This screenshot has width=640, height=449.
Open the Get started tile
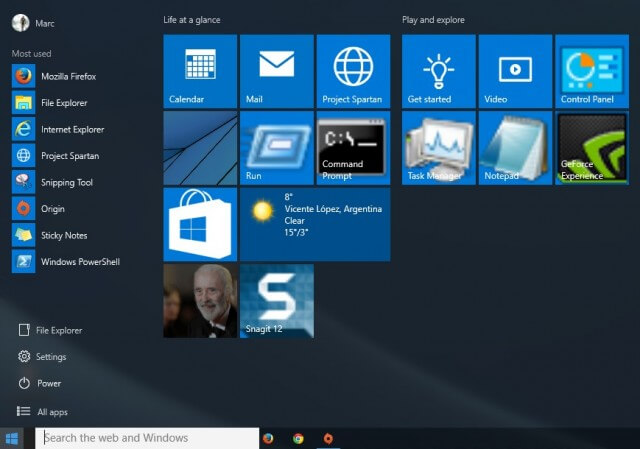[439, 71]
